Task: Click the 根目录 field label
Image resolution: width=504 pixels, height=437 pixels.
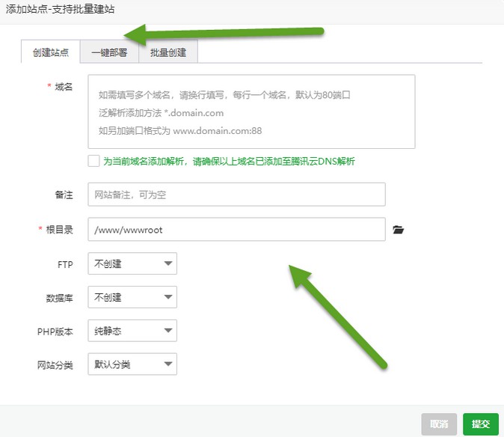Action: point(60,230)
